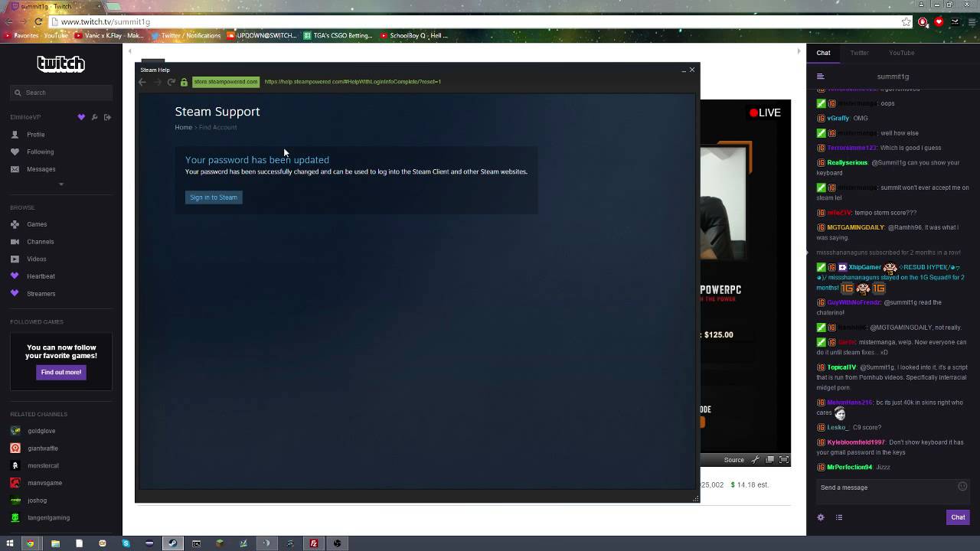Image resolution: width=980 pixels, height=551 pixels.
Task: Click the logout arrow icon beside the username
Action: tap(107, 117)
